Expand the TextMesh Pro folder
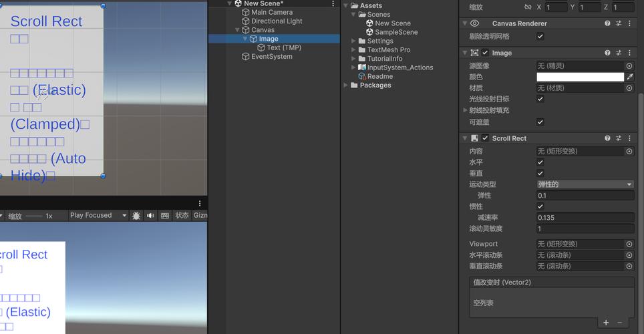 click(353, 49)
